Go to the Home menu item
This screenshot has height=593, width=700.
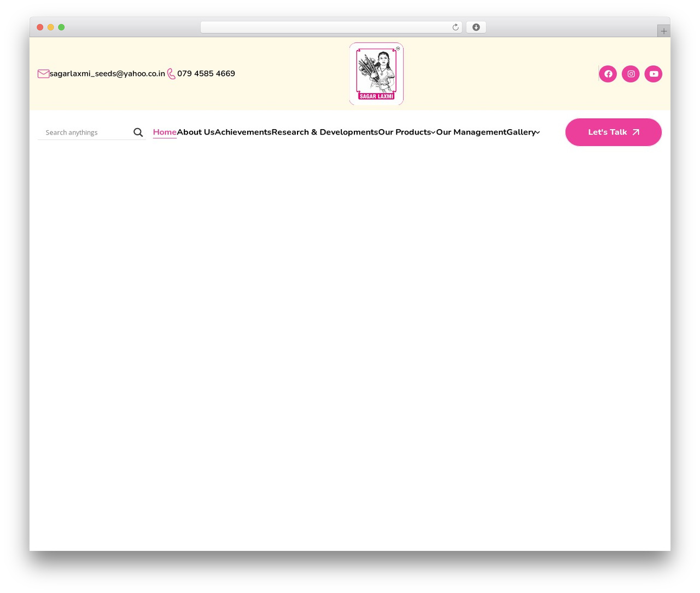coord(165,132)
